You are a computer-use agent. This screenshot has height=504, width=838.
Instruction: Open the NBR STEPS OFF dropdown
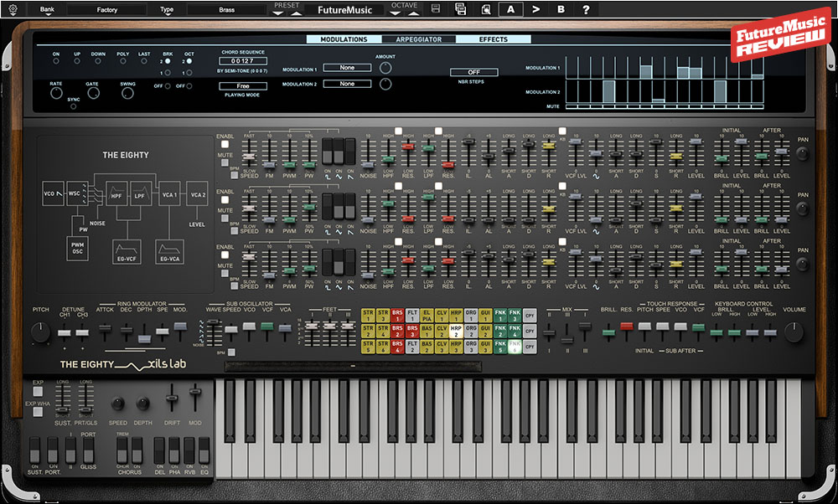coord(474,72)
